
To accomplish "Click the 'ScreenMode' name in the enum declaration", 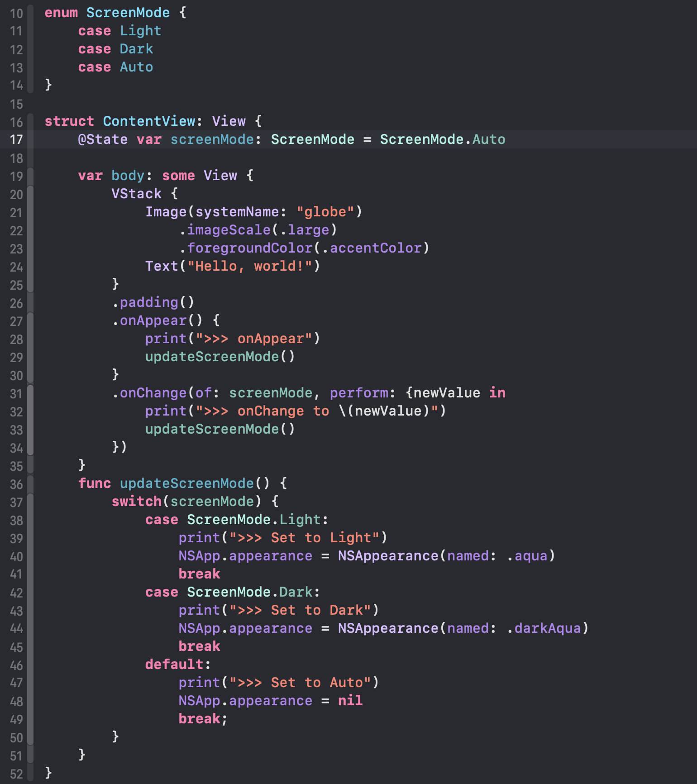I will click(x=128, y=13).
